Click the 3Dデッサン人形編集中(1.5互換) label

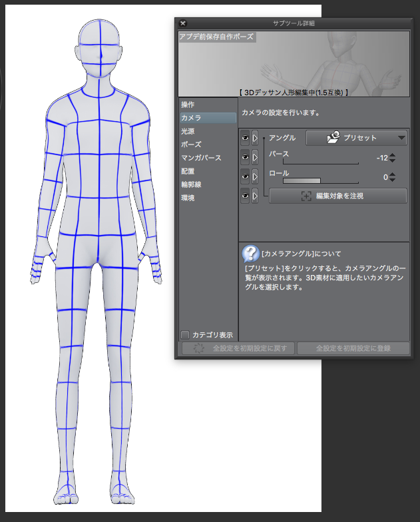(294, 93)
